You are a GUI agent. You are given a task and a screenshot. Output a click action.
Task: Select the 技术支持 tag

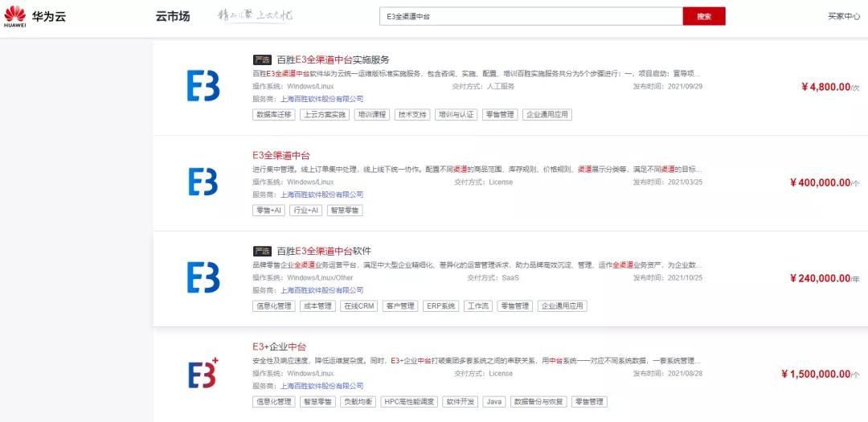412,115
